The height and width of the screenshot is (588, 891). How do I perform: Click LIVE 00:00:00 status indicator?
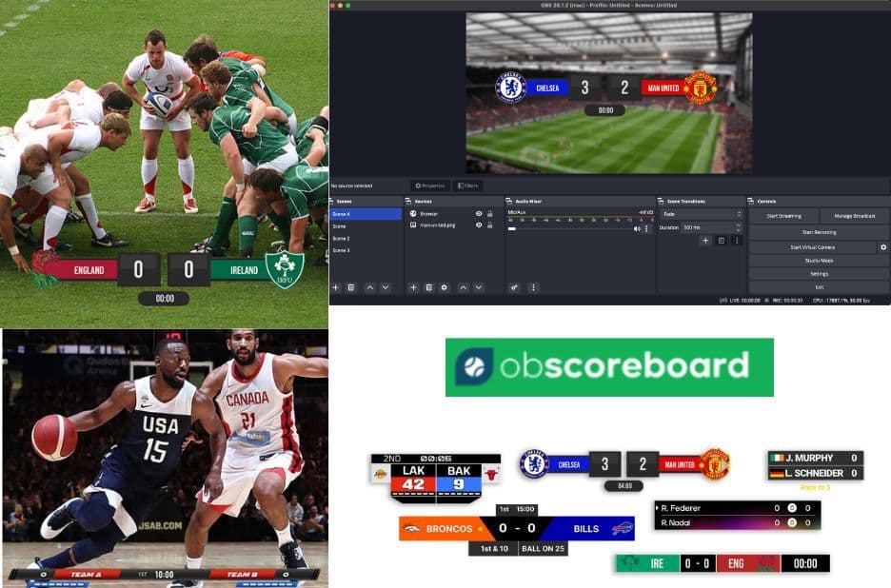tap(740, 300)
